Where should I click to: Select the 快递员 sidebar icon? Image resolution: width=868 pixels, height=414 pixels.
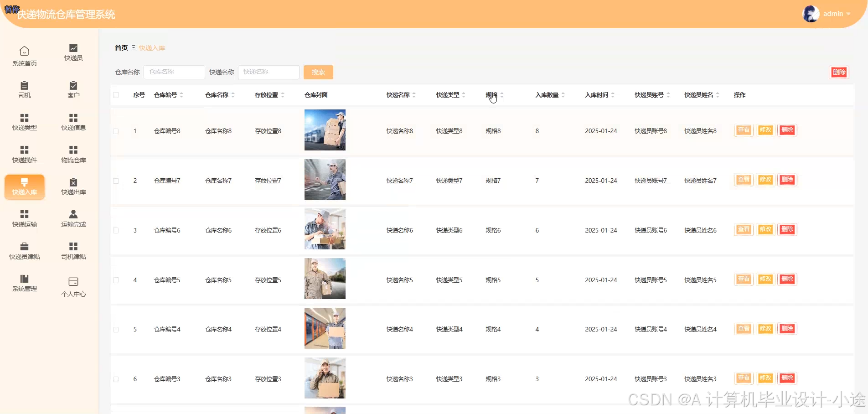pos(73,52)
